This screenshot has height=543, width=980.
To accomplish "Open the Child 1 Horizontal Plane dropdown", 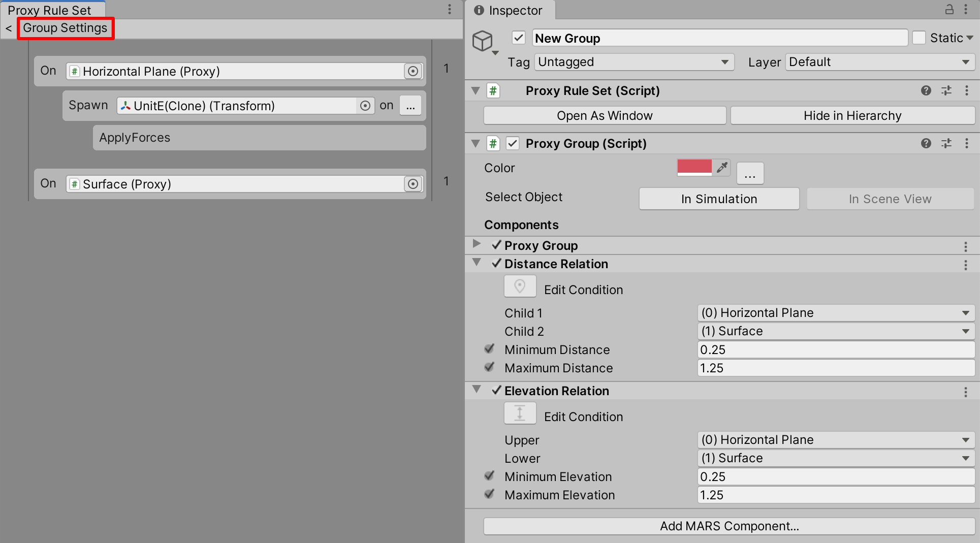I will [835, 313].
